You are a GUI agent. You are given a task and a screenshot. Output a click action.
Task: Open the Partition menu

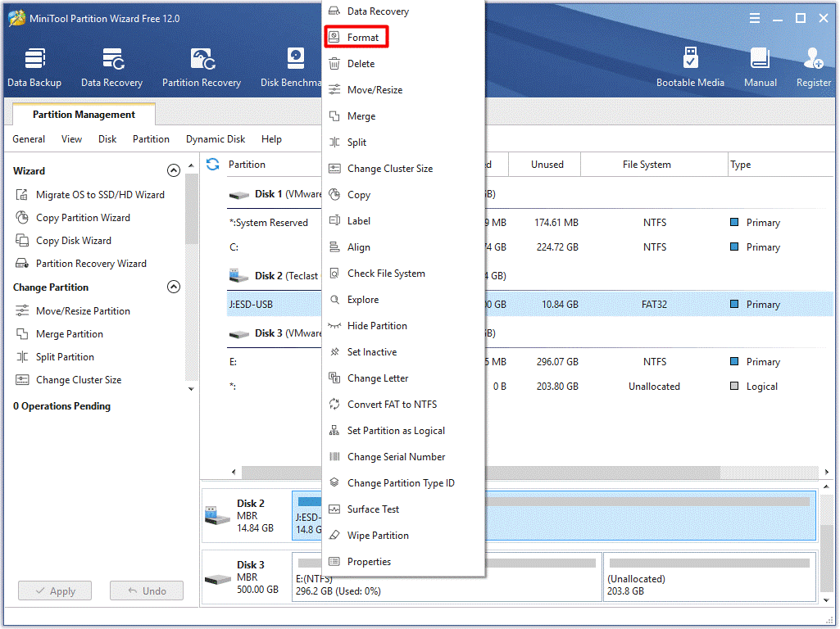coord(151,139)
